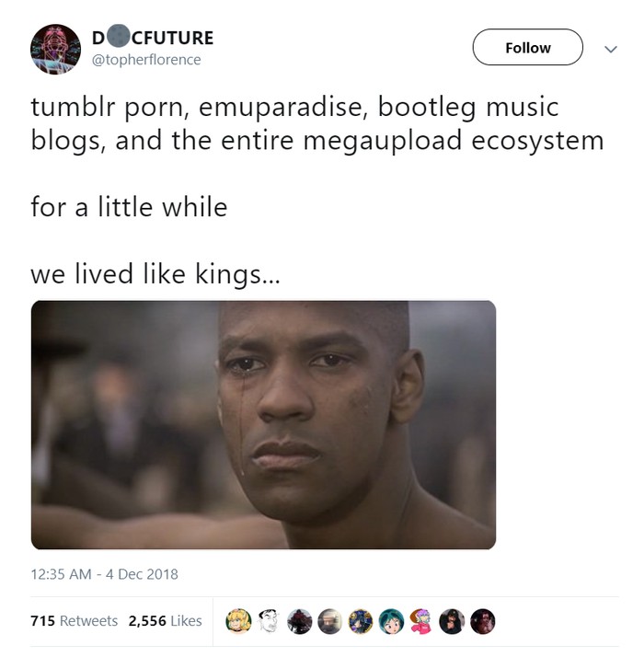Expand the tweet options chevron
Screen dimensions: 644x657
click(x=611, y=49)
